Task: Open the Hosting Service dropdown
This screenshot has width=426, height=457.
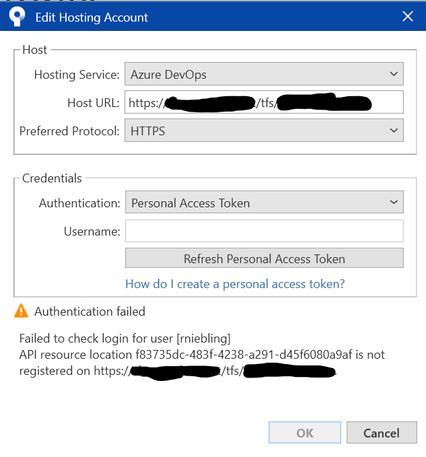Action: 264,74
